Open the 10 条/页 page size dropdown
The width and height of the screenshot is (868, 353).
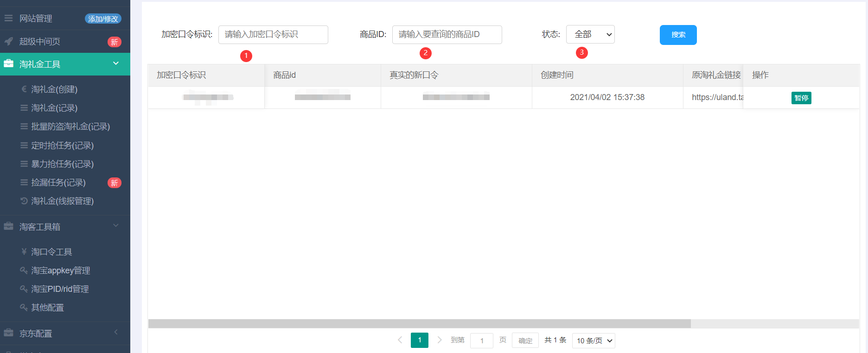(594, 340)
